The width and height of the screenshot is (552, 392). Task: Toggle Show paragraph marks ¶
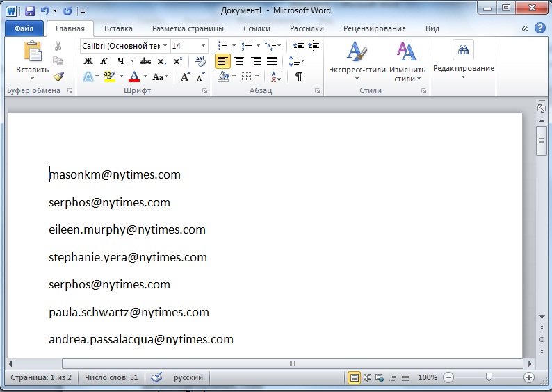click(x=298, y=76)
